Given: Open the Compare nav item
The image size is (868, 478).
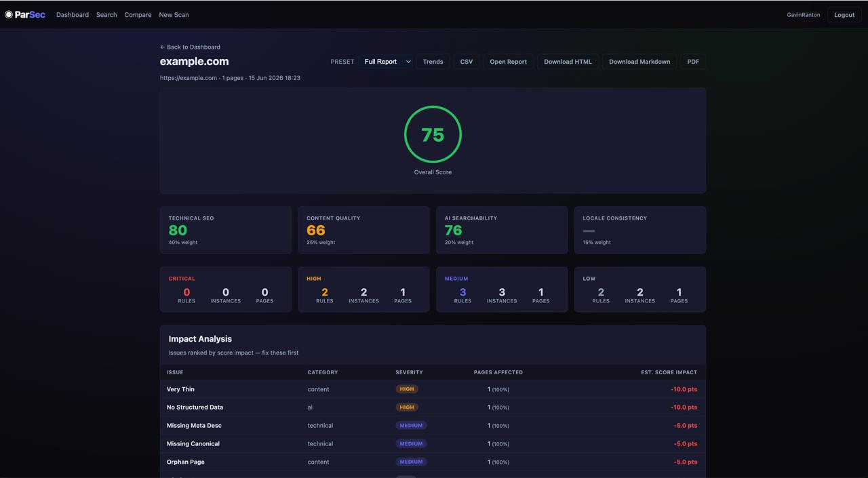Looking at the screenshot, I should point(138,15).
